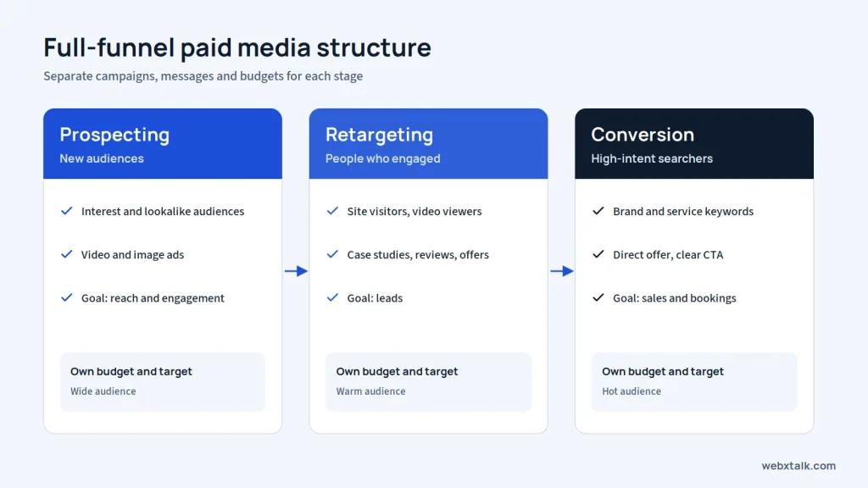Screen dimensions: 868x488
Task: Click 'Brand and service keywords' text
Action: 683,211
